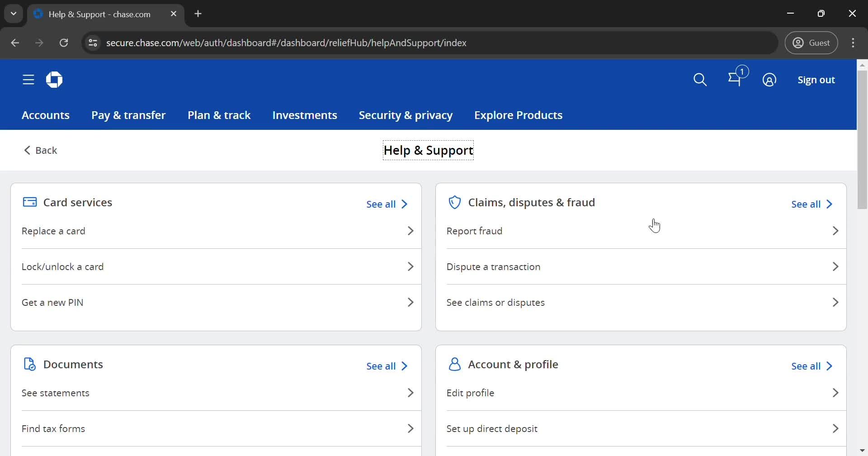Open the notifications flag icon
Screen dimensions: 868x456
(x=735, y=80)
